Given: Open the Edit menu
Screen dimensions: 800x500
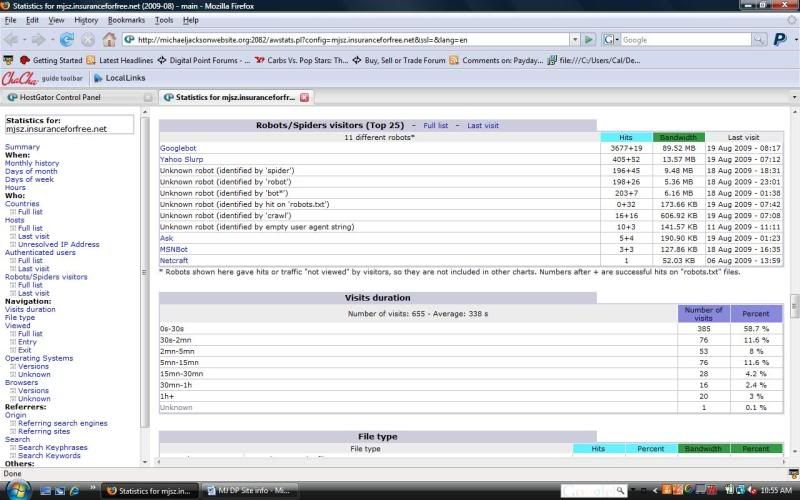Looking at the screenshot, I should point(32,20).
